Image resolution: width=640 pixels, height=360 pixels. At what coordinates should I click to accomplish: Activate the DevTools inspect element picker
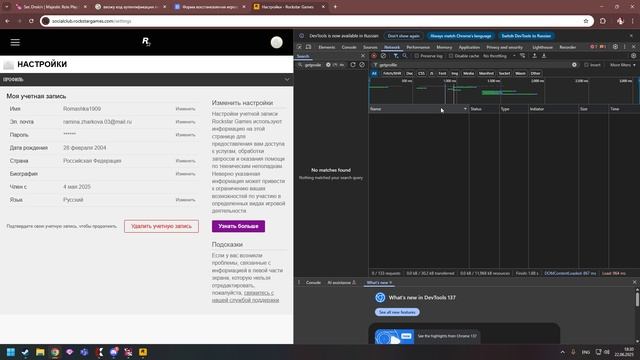point(299,47)
